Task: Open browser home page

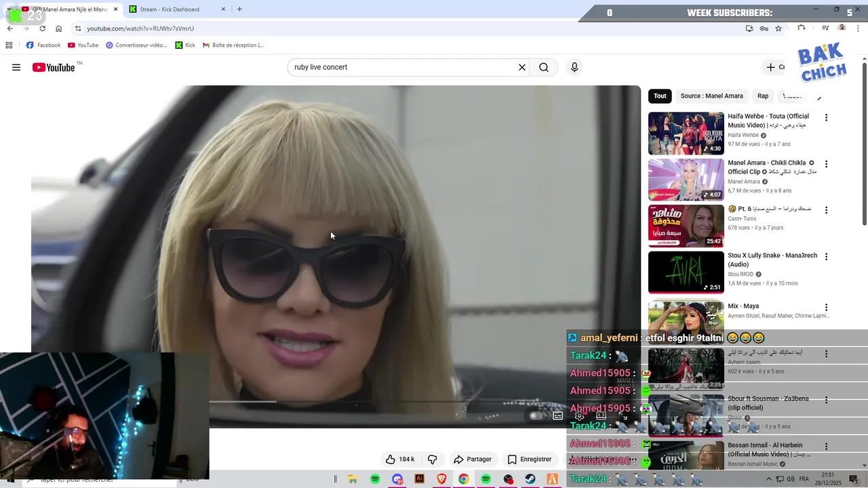Action: (58, 28)
